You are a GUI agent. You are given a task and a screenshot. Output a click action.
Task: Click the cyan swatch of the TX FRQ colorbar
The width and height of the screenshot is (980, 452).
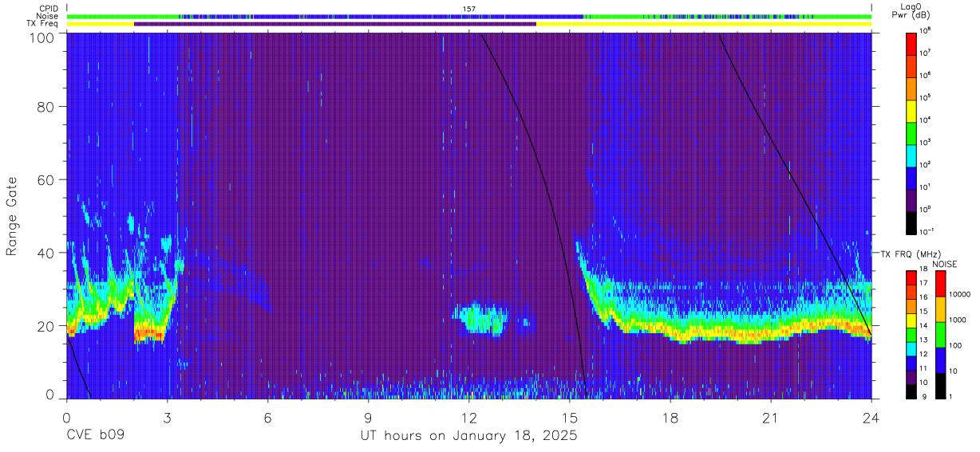[912, 349]
